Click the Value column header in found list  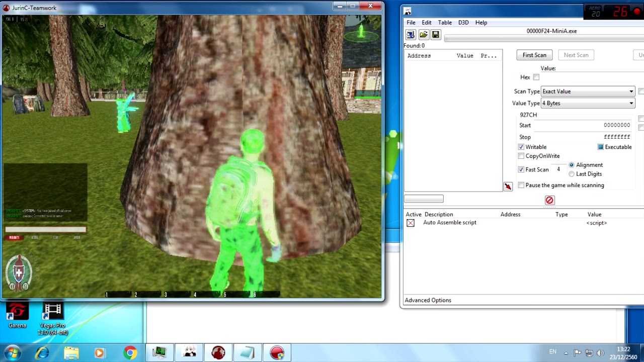click(x=465, y=56)
